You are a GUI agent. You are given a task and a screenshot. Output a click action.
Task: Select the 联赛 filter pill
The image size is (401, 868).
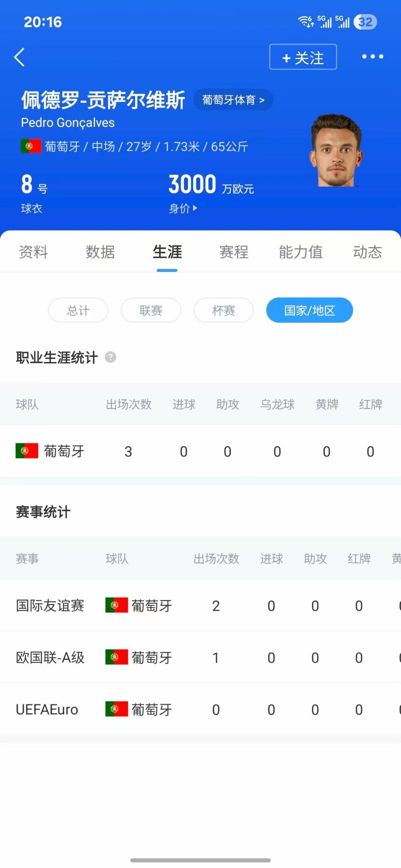point(151,310)
